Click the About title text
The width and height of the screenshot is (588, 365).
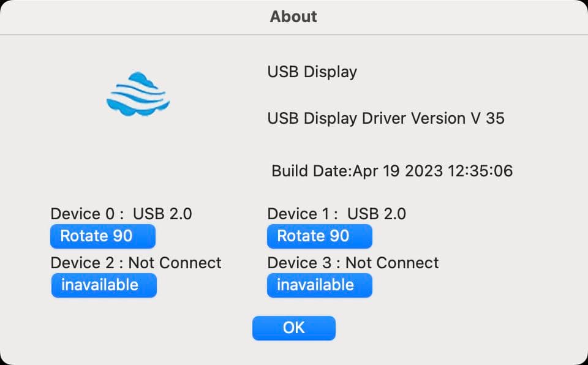click(293, 17)
